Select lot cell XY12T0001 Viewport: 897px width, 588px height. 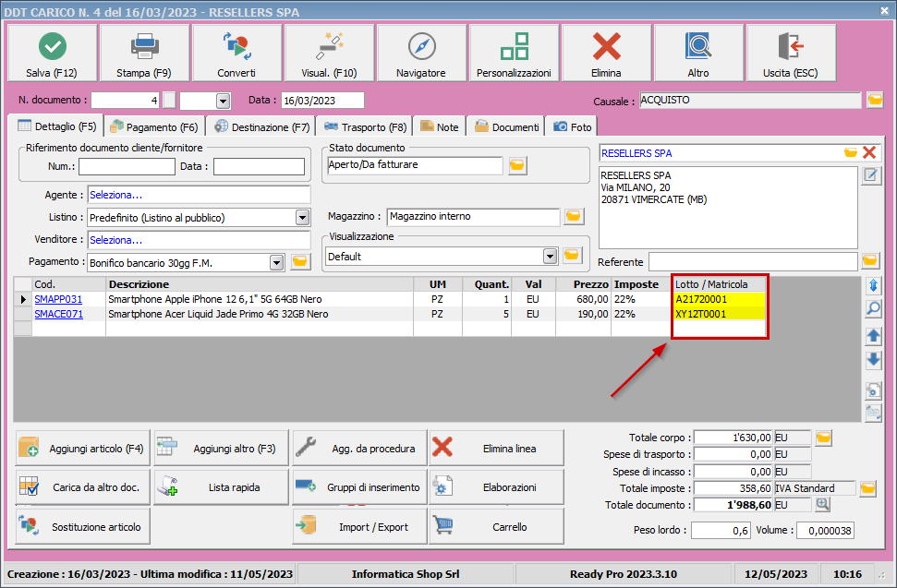[719, 314]
